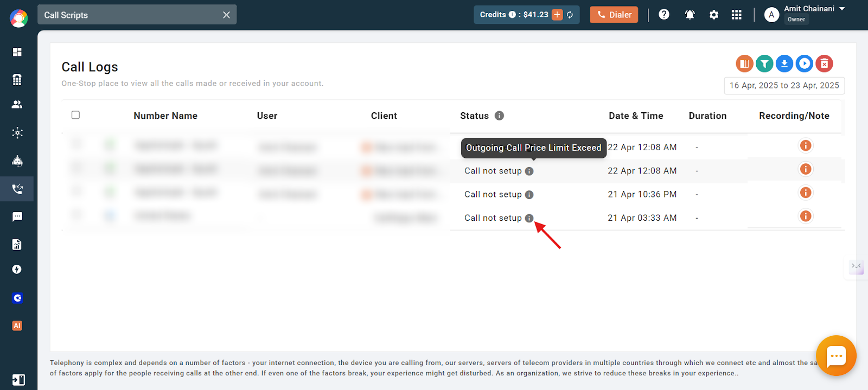The width and height of the screenshot is (868, 390).
Task: Open the apps grid menu
Action: pyautogui.click(x=736, y=15)
